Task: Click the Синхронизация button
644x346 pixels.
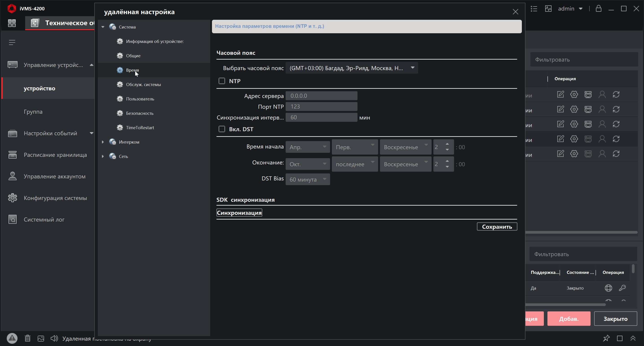Action: point(239,212)
